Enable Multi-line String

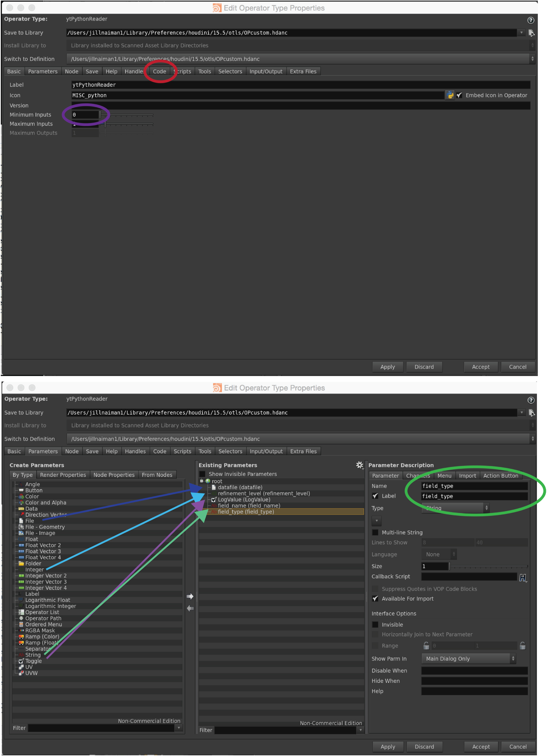[x=375, y=532]
